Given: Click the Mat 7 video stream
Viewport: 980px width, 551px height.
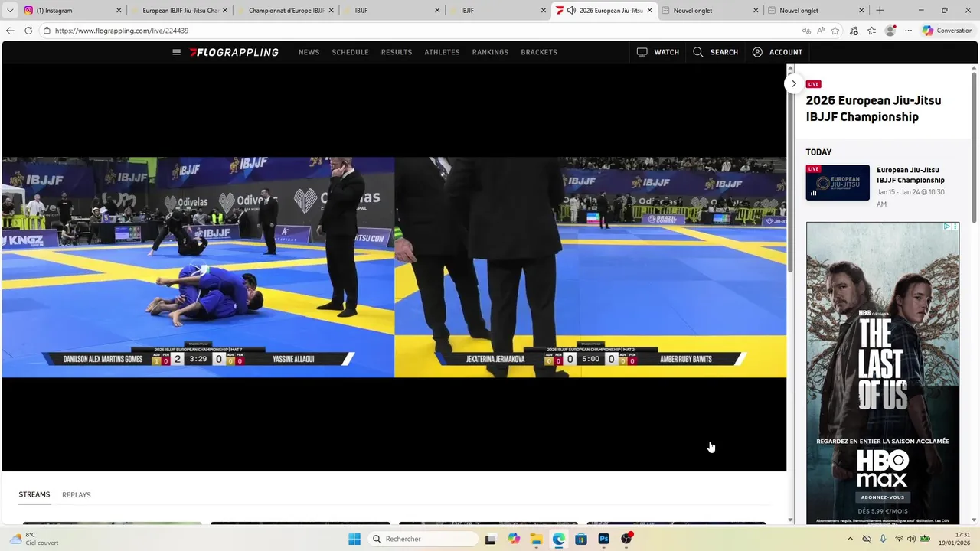Looking at the screenshot, I should 198,267.
